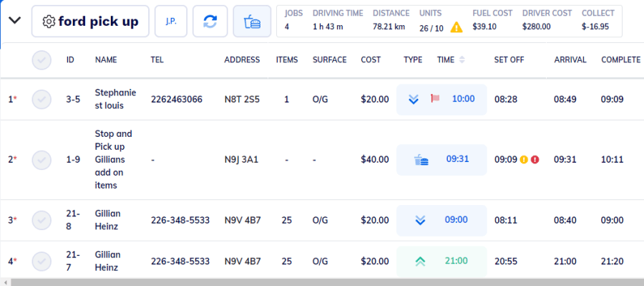Click the yellow warning icon beside 09:09

point(524,160)
